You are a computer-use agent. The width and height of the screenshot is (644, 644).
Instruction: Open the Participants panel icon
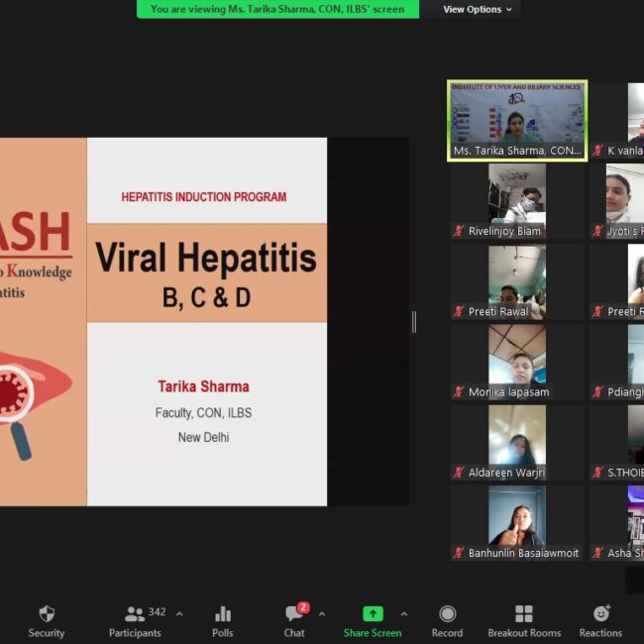point(135,614)
